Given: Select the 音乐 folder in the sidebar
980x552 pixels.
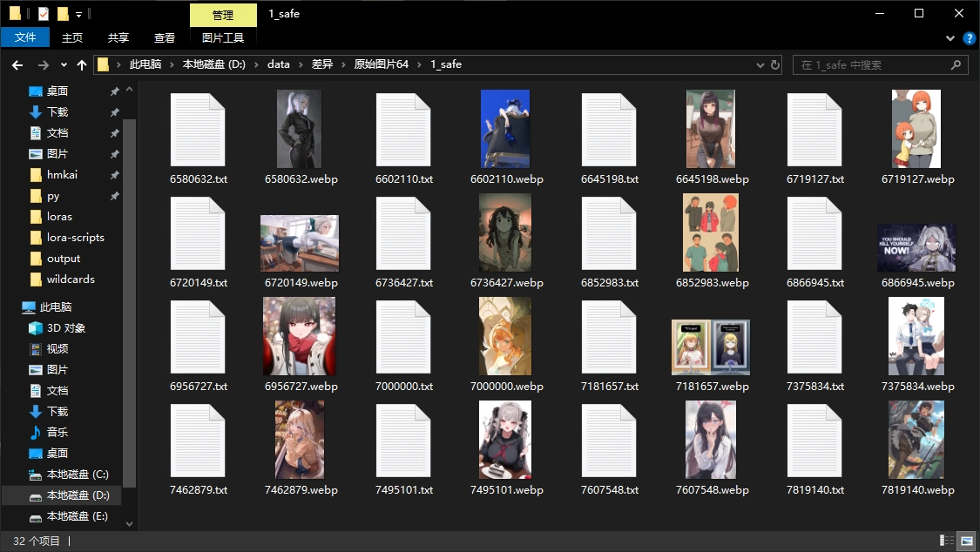Looking at the screenshot, I should pos(57,433).
